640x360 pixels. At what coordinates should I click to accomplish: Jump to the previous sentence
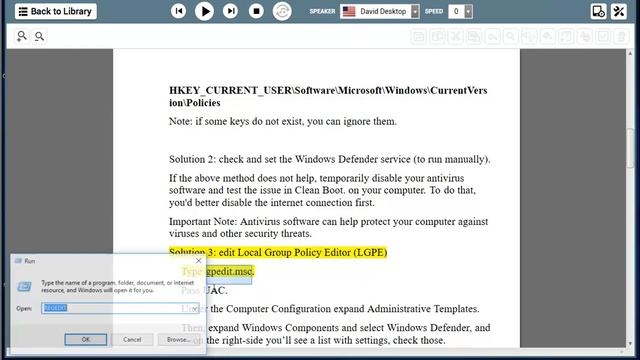pos(178,11)
